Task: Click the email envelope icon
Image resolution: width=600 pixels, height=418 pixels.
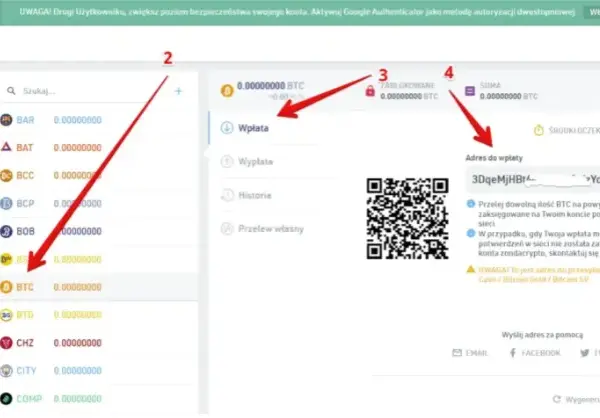Action: point(457,353)
